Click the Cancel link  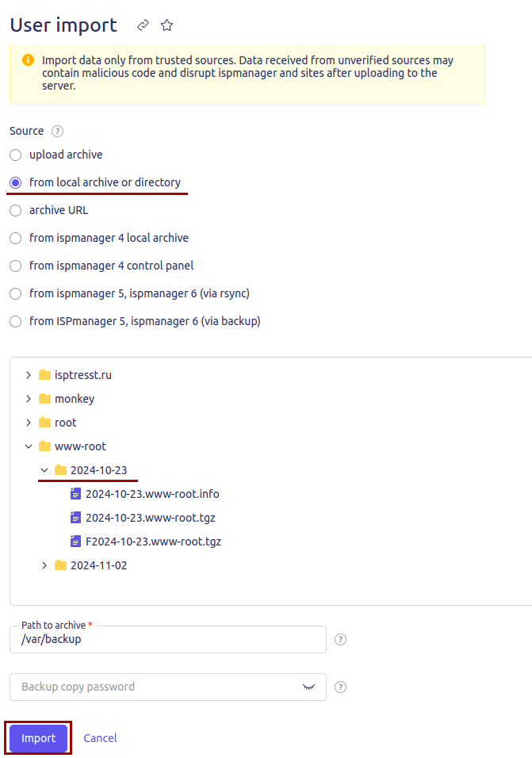coord(100,738)
